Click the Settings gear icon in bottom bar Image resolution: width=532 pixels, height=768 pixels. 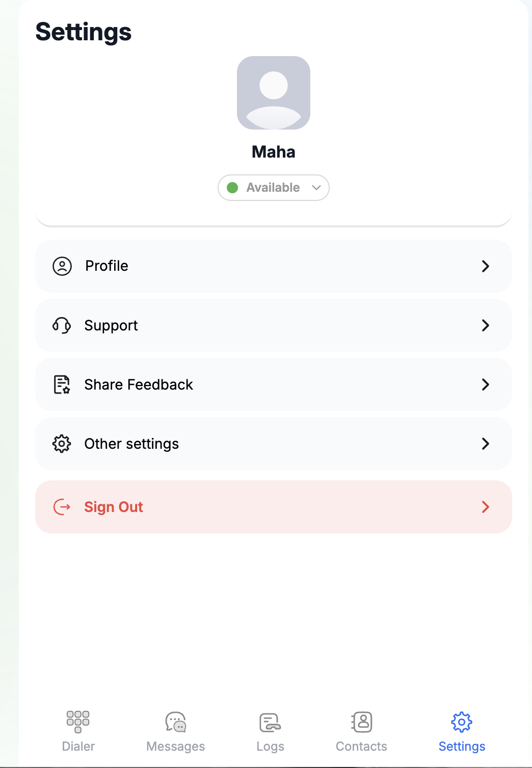(462, 722)
